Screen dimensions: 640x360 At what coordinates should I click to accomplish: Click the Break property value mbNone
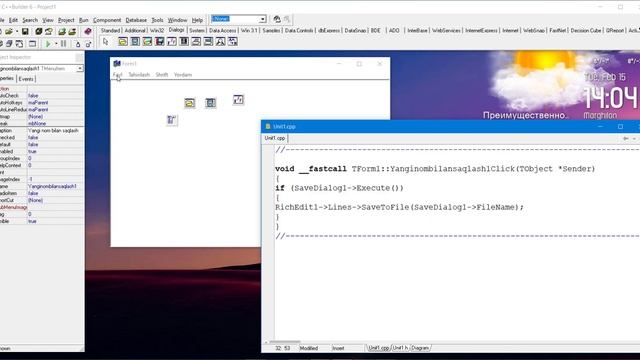pyautogui.click(x=56, y=123)
